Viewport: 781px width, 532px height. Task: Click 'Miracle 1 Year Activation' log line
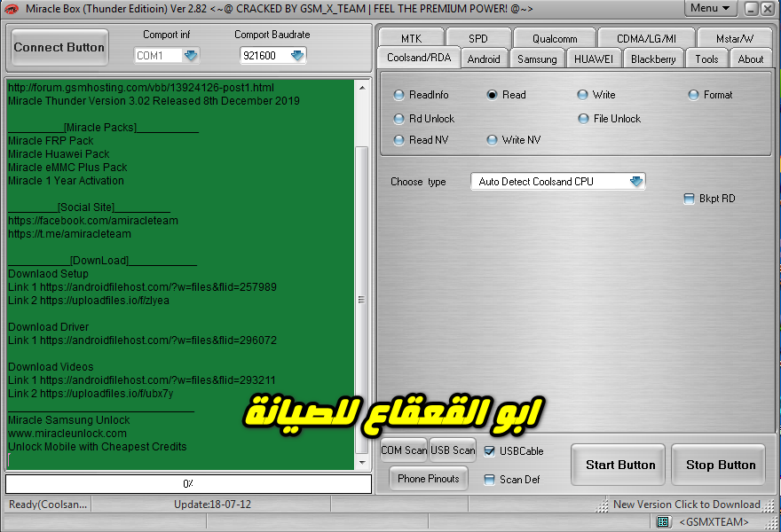(67, 181)
